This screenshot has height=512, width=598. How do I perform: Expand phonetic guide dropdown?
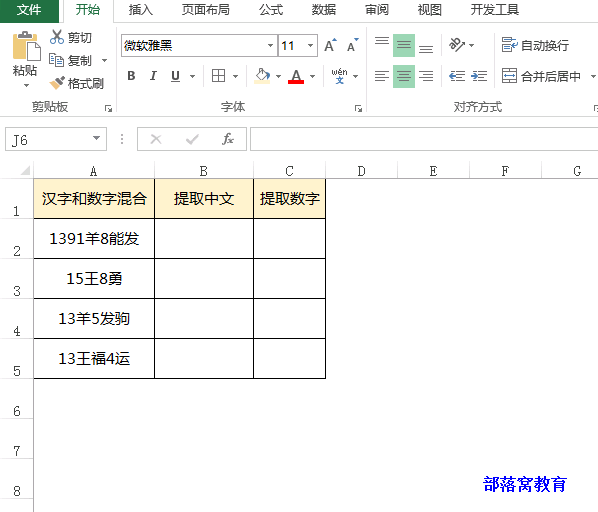[355, 76]
